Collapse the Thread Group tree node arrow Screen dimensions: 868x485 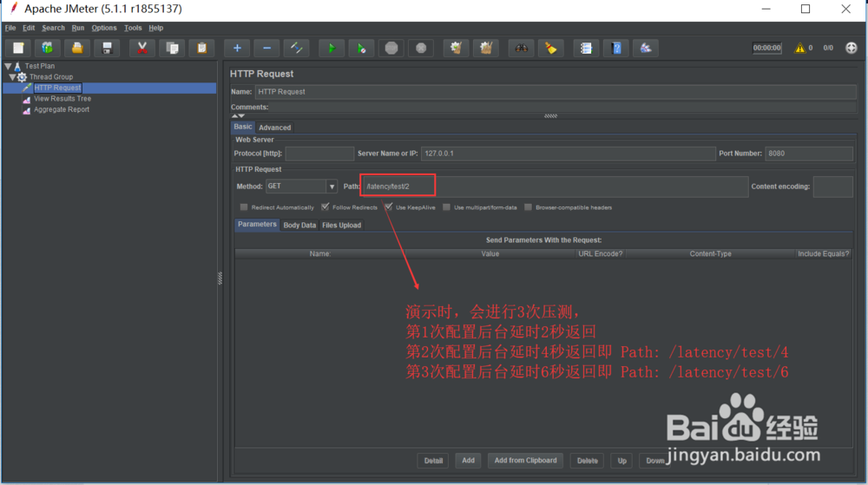point(12,77)
